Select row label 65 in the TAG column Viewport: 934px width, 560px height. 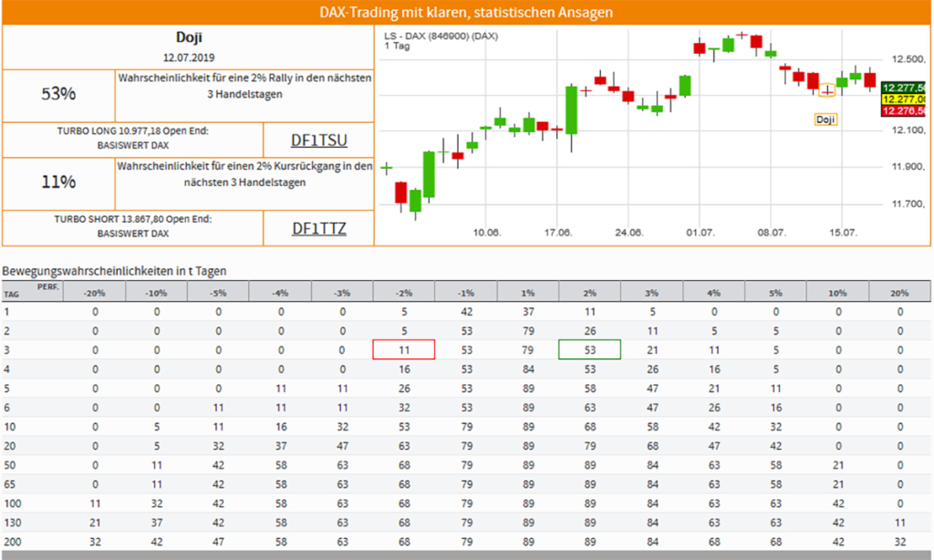(x=9, y=484)
